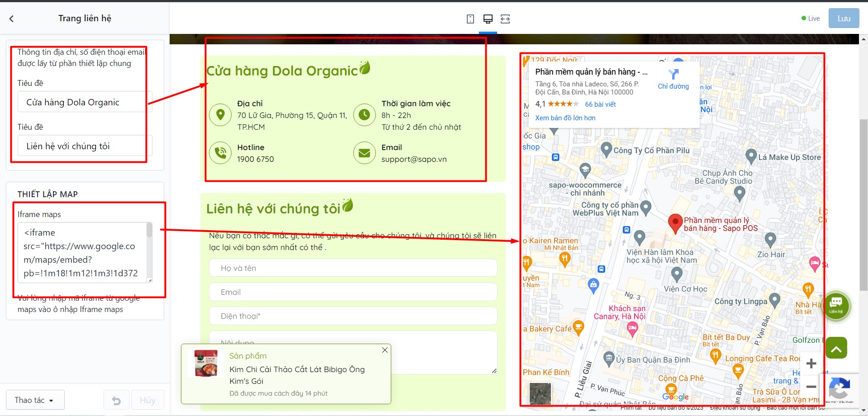This screenshot has width=868, height=416.
Task: Go back with the left arrow icon
Action: (x=12, y=19)
